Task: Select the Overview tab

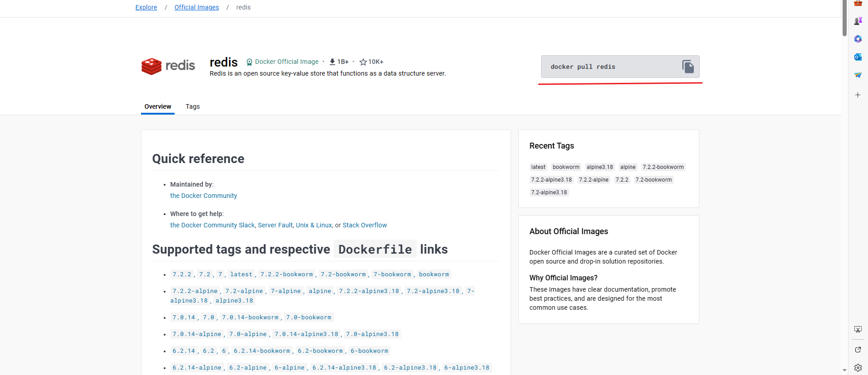Action: click(x=158, y=106)
